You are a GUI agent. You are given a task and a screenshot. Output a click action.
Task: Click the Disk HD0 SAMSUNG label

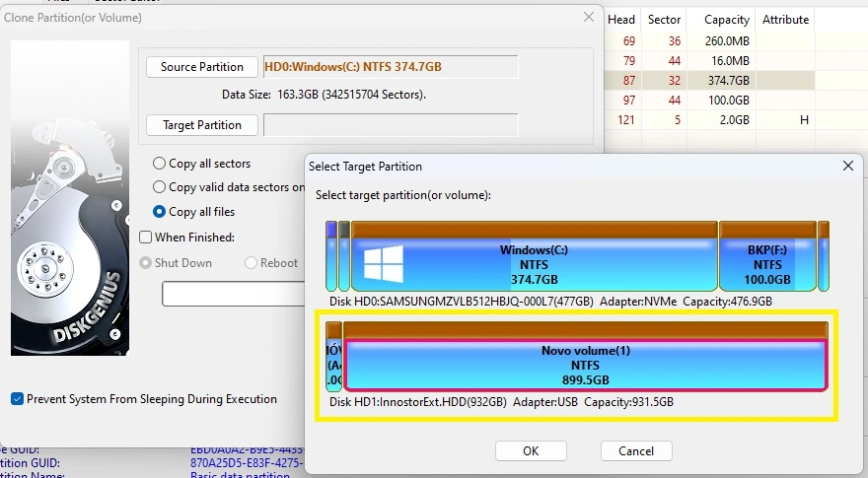coord(550,302)
